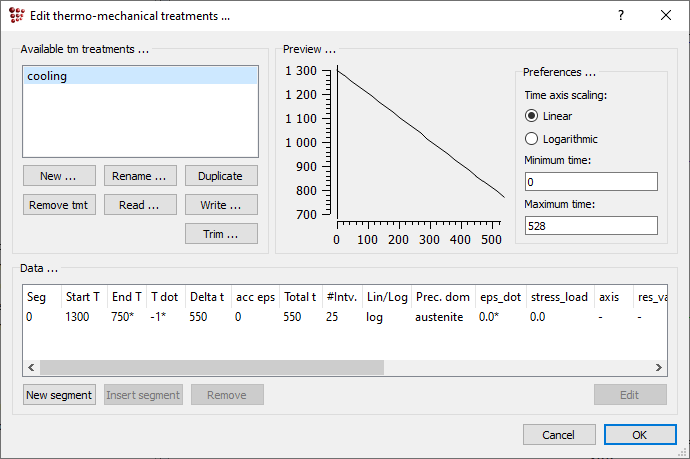Image resolution: width=690 pixels, height=459 pixels.
Task: Click the Prec. dom column header
Action: tap(443, 297)
